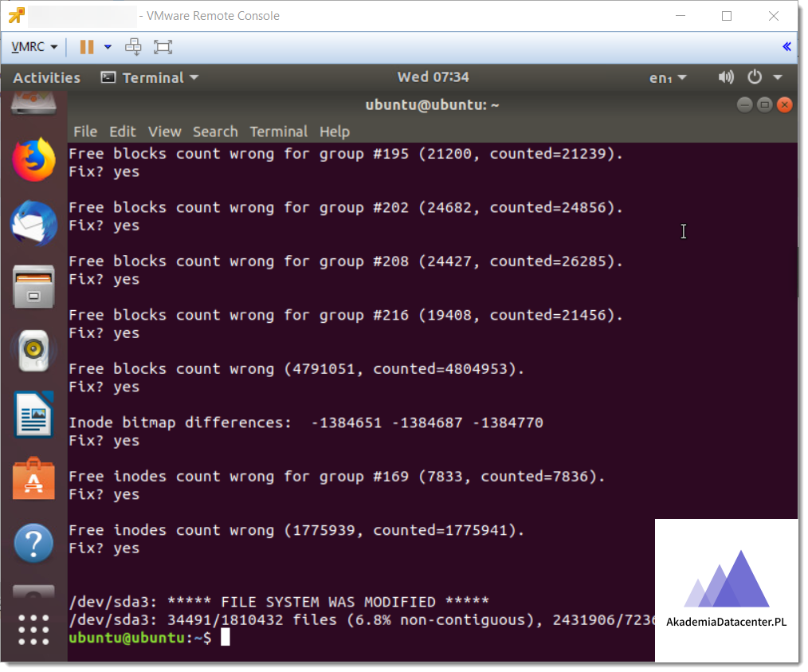Click the VMRC send Ctrl+Alt+Del icon

(133, 47)
